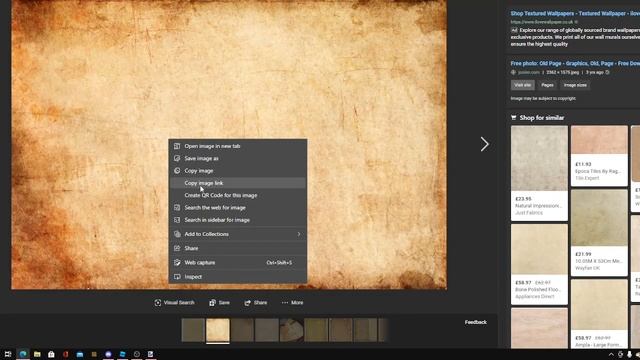Click the 'Save image as' icon

177,158
